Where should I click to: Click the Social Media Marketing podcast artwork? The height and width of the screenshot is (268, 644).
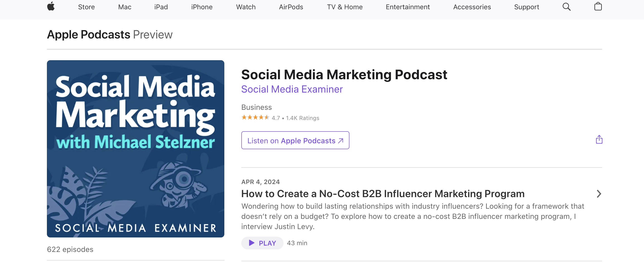point(136,149)
